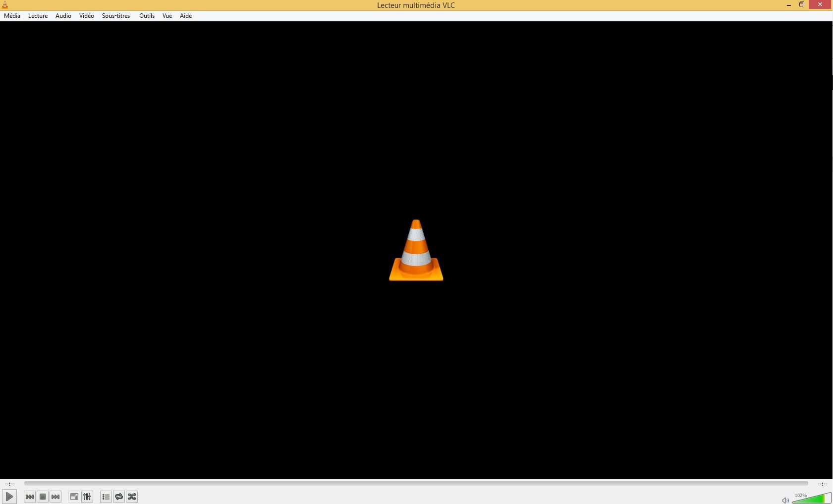Show the playlist view
The image size is (833, 504).
coord(106,497)
